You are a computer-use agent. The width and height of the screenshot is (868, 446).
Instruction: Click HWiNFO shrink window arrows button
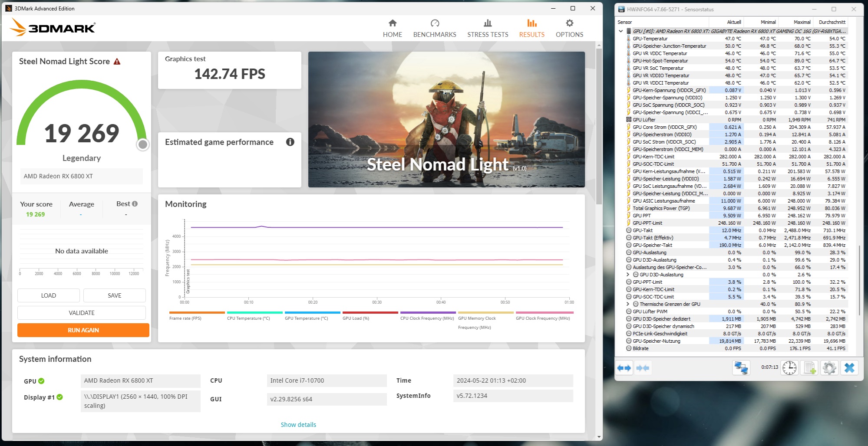643,368
